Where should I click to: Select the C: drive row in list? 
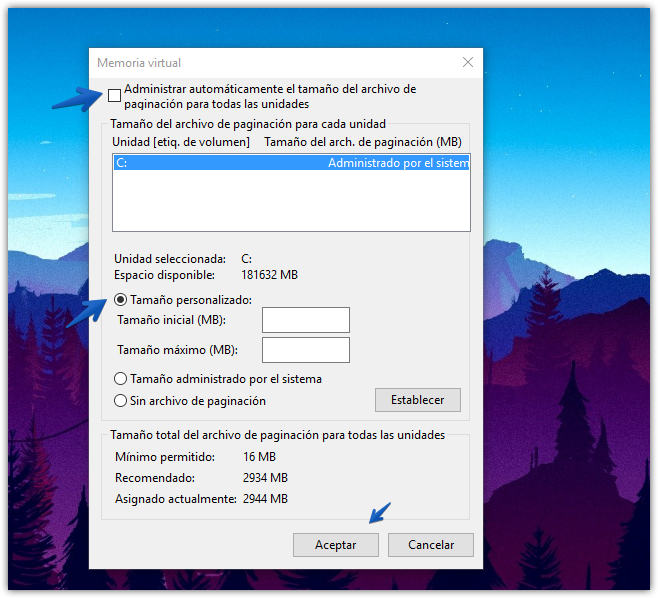point(291,163)
